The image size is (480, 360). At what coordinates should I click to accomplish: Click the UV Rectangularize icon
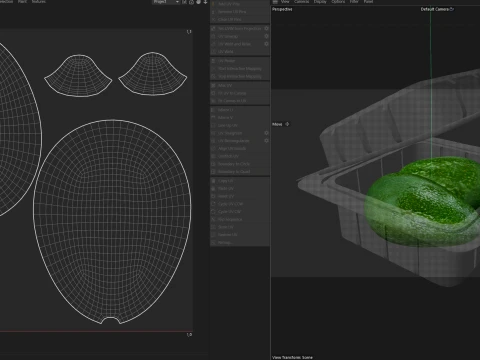point(214,141)
